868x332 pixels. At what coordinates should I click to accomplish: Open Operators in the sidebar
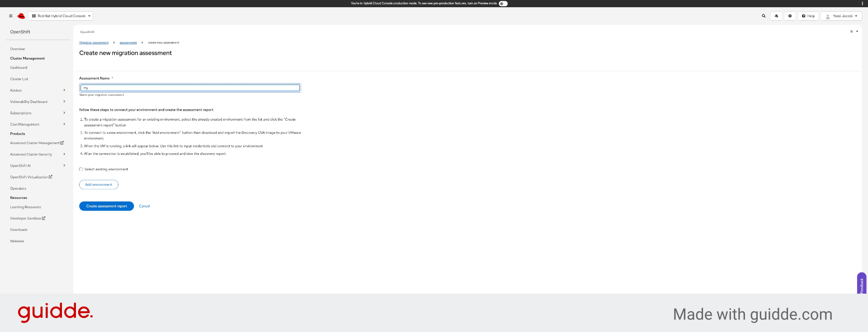18,188
